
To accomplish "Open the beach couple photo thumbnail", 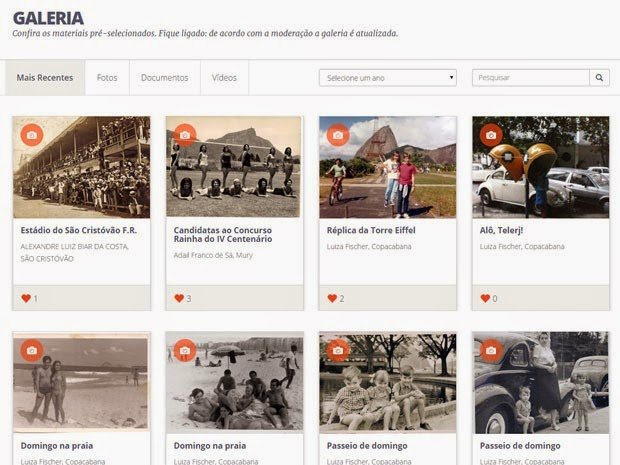I will 81,382.
